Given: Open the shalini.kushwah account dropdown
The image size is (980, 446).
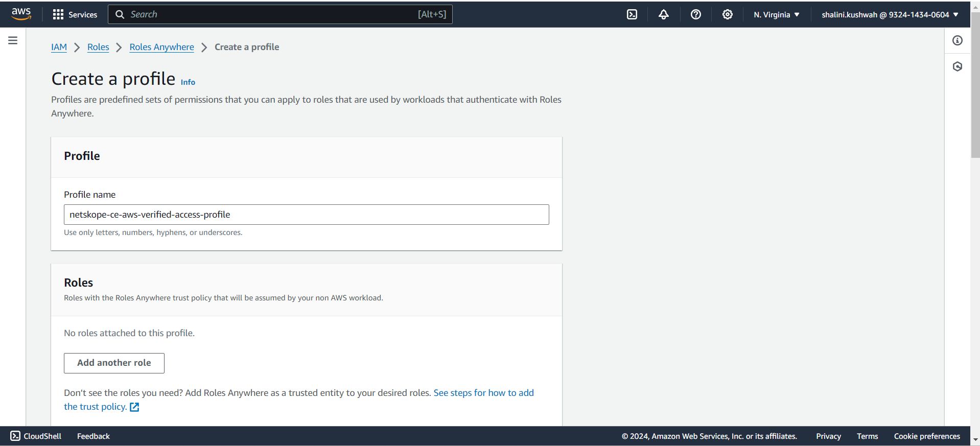Looking at the screenshot, I should click(890, 14).
